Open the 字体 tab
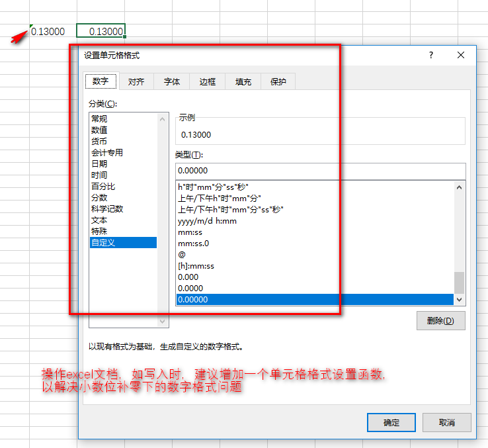The image size is (488, 448). 172,81
